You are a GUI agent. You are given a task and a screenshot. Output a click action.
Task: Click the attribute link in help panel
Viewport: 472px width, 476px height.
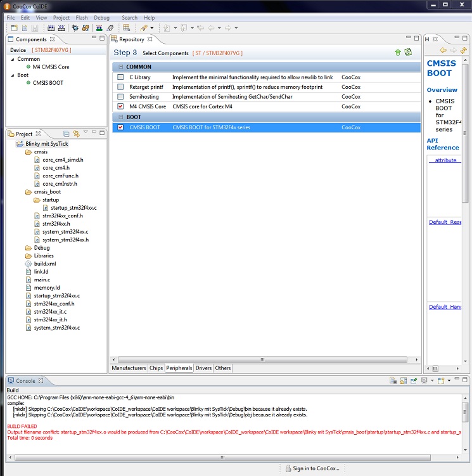[x=445, y=160]
